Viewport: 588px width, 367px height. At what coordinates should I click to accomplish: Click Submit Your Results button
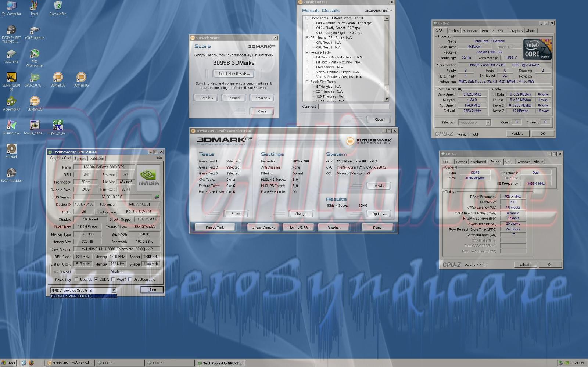[x=234, y=74]
